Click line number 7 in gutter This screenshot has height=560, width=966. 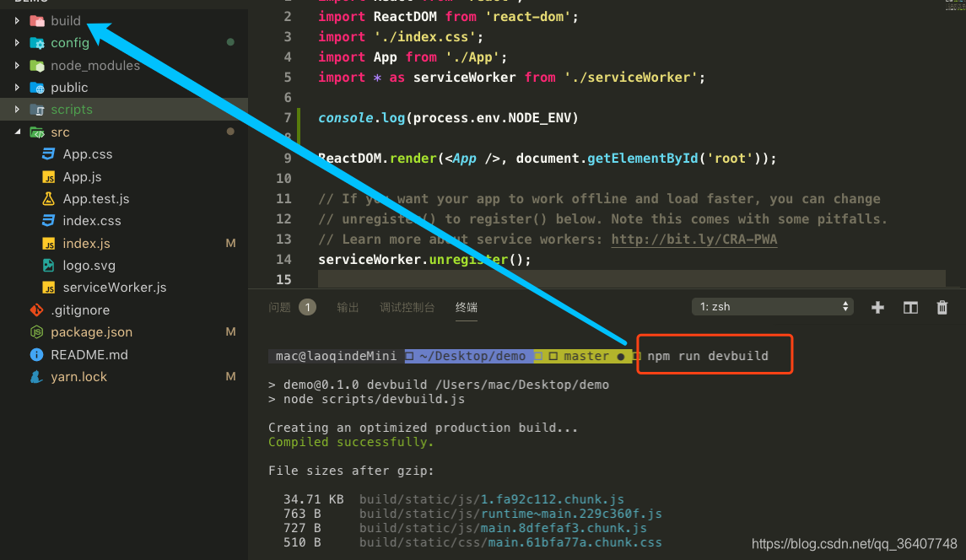click(x=288, y=118)
